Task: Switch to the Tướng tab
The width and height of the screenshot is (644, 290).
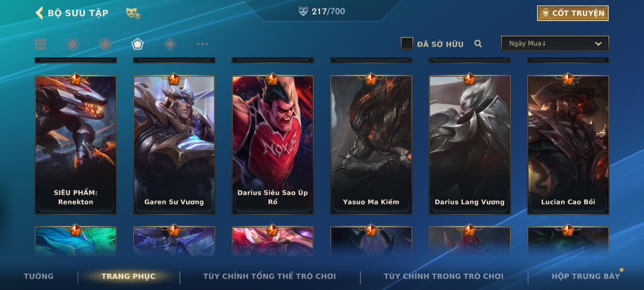Action: [39, 276]
